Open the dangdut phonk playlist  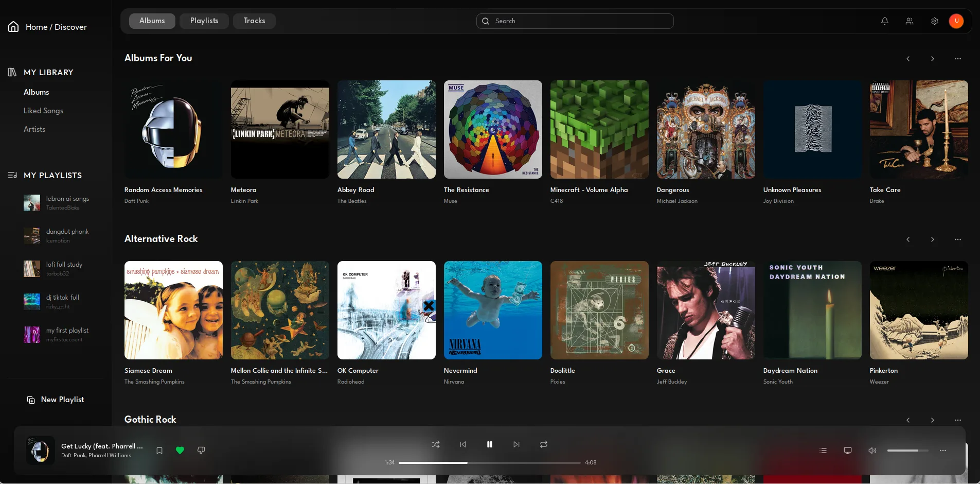coord(57,236)
